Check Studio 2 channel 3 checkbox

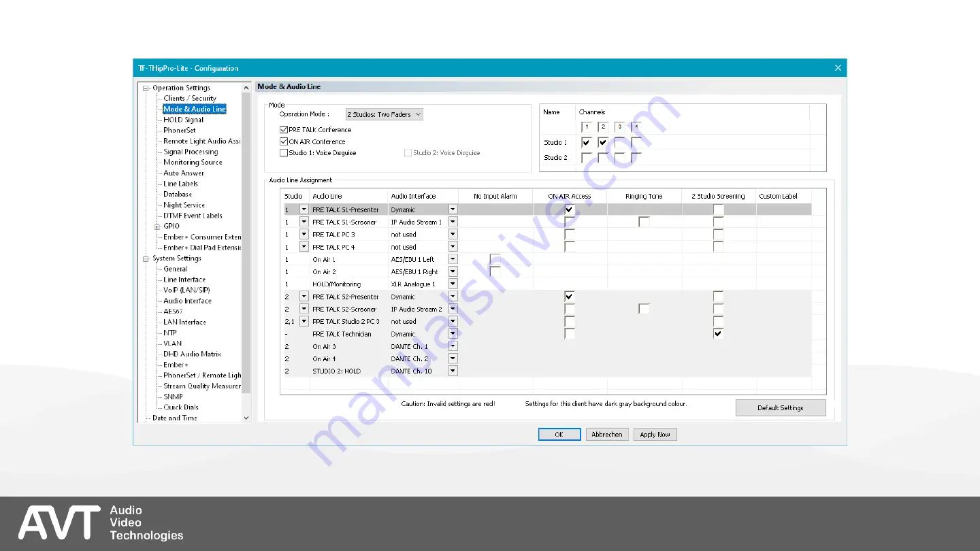(x=619, y=158)
